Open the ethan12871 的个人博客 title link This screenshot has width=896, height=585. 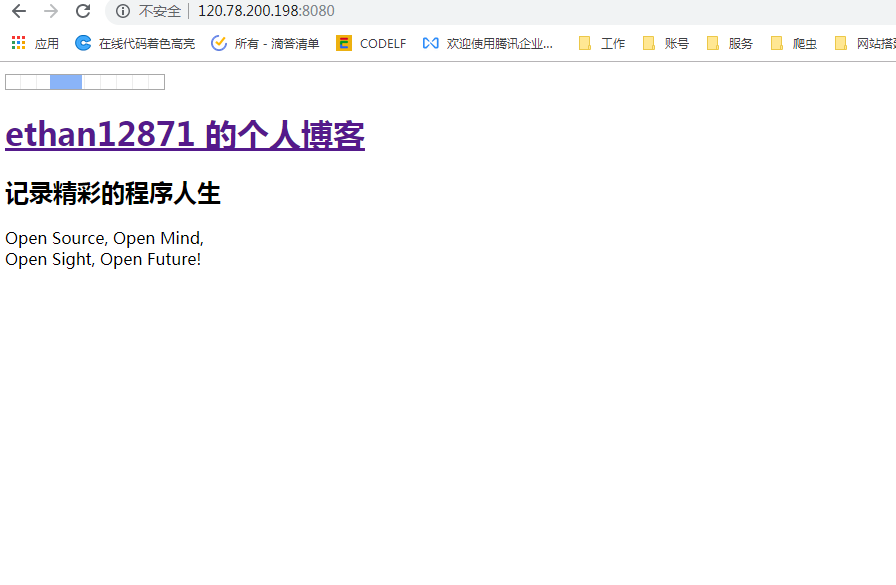185,134
